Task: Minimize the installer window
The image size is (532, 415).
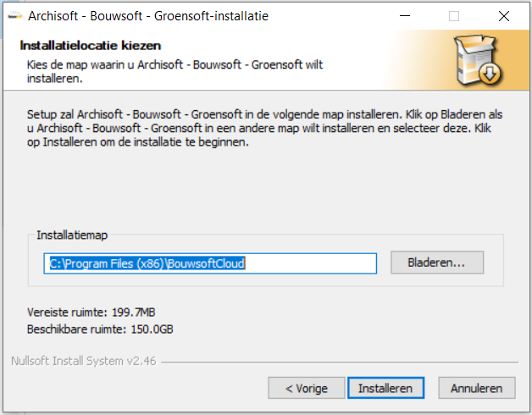Action: click(x=405, y=16)
